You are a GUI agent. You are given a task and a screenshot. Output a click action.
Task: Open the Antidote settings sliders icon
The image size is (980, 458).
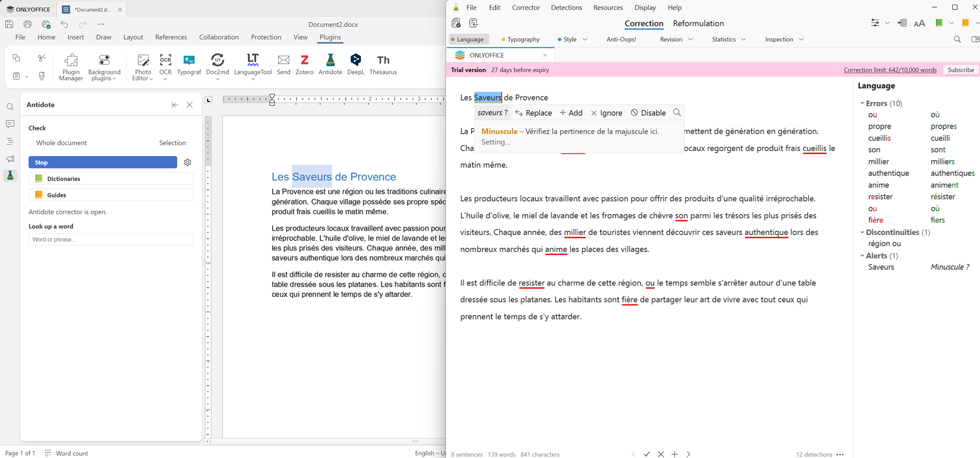click(x=875, y=23)
